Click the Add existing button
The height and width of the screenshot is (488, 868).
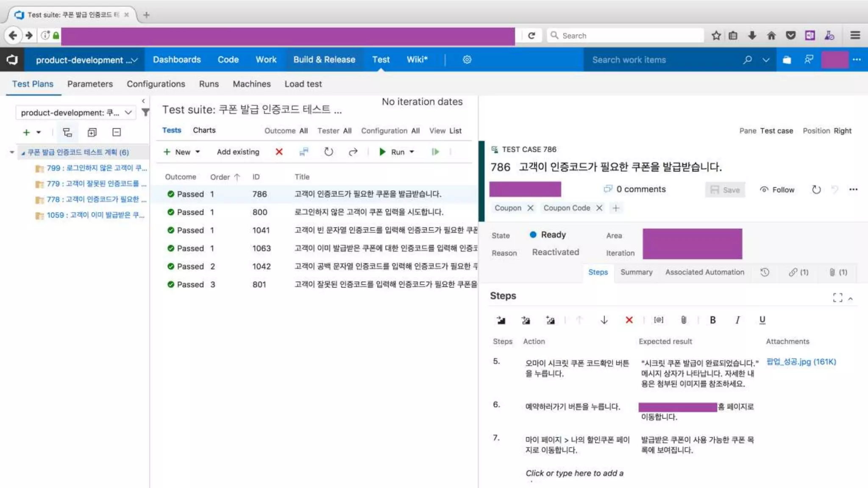pyautogui.click(x=238, y=152)
